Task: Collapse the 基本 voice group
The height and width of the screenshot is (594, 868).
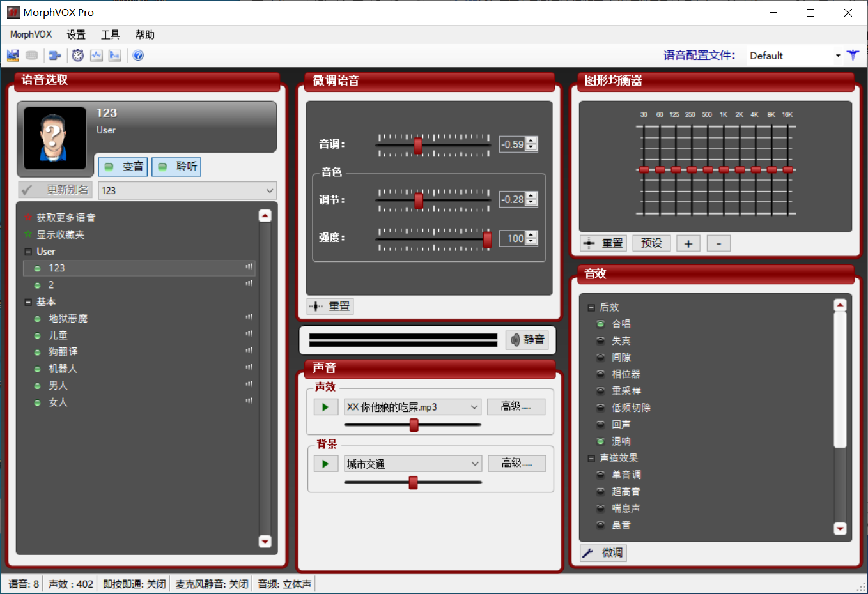Action: click(28, 302)
